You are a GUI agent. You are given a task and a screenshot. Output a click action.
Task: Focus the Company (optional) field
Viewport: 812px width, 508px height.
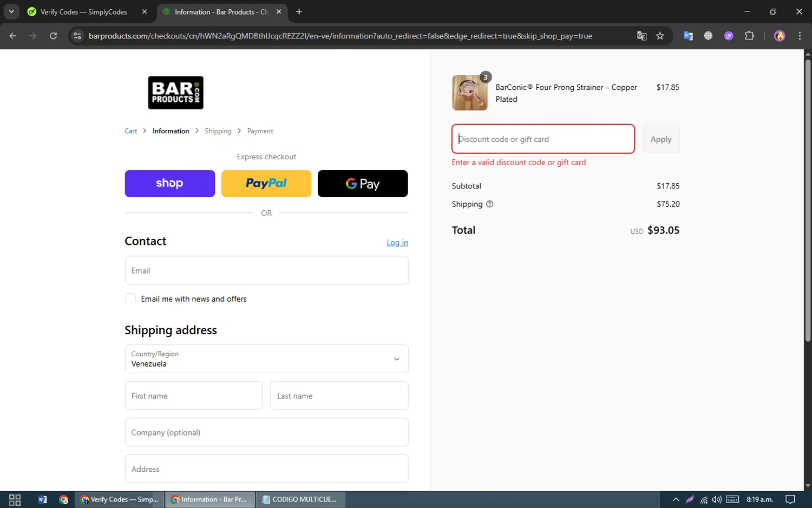(x=266, y=432)
